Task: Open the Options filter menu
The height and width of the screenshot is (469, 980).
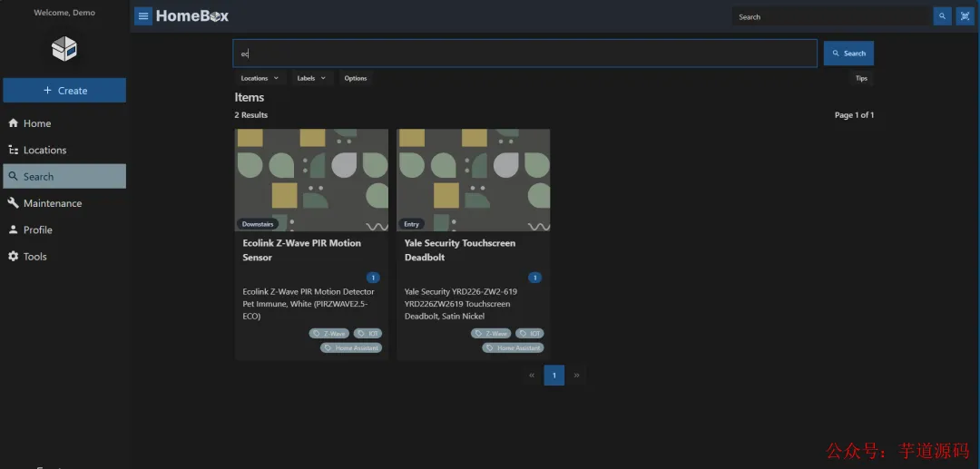Action: click(356, 78)
